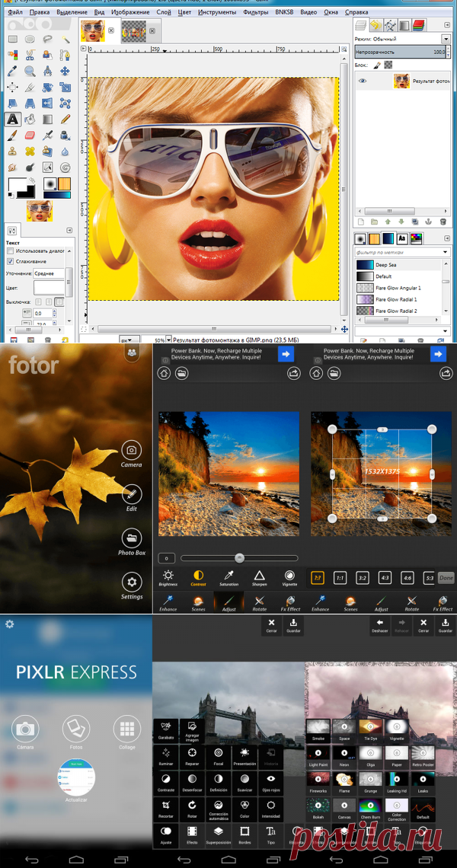Select the 1:1 crop ratio in Fotor
Image resolution: width=457 pixels, height=868 pixels.
pos(340,577)
